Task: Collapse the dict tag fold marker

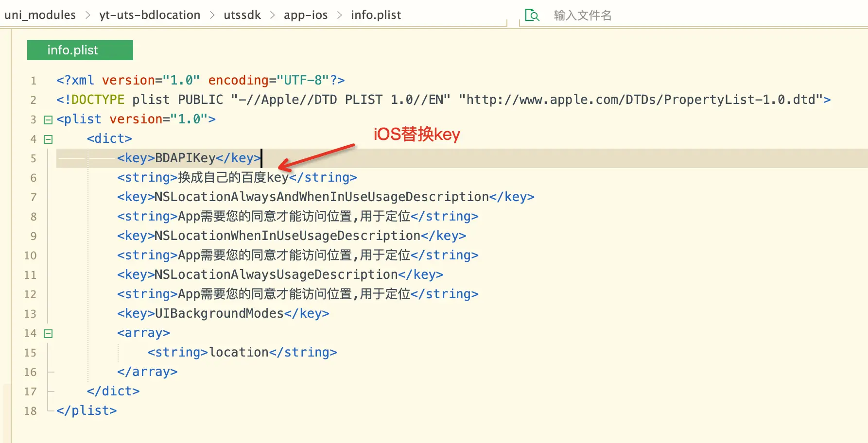Action: click(x=48, y=139)
